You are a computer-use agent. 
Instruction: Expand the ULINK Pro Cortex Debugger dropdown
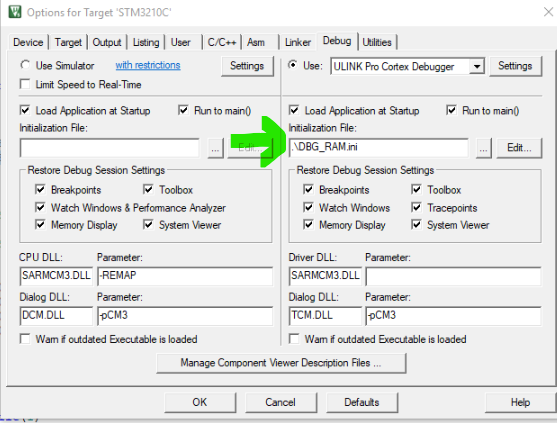(x=477, y=66)
